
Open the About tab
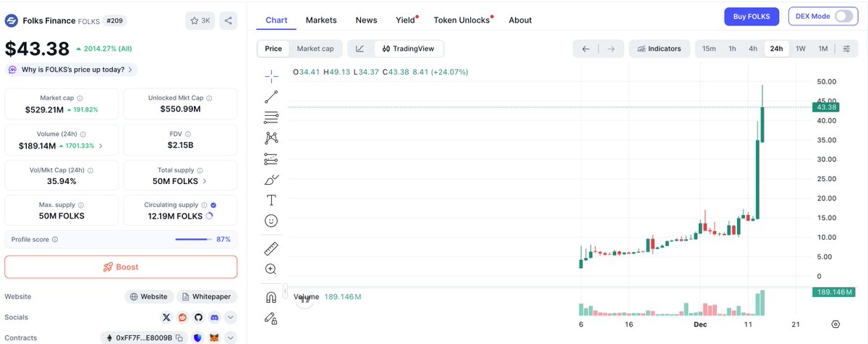[520, 20]
